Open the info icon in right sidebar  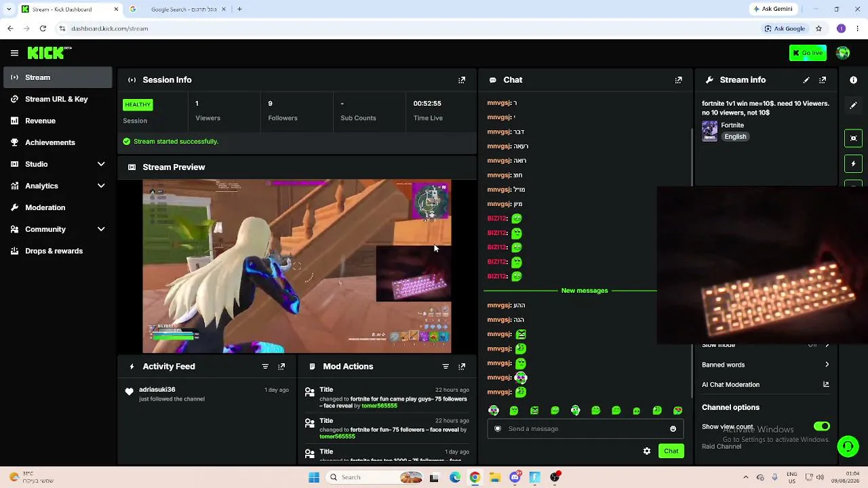click(853, 80)
